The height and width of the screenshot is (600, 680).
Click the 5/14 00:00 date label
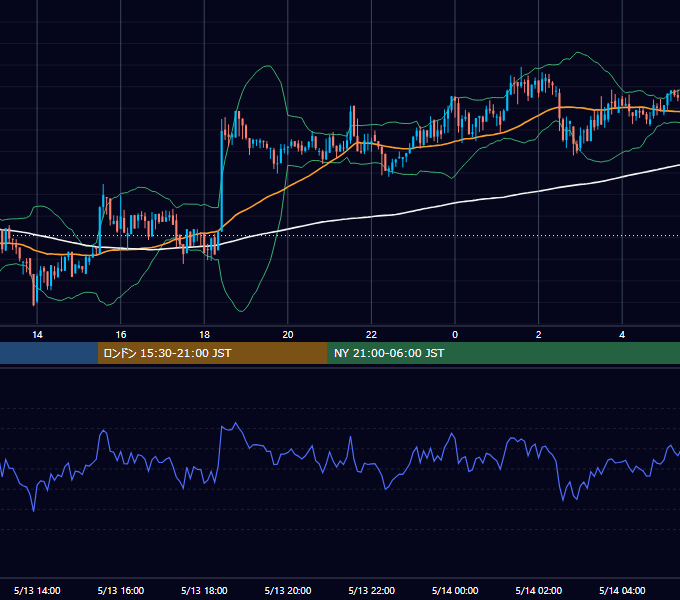(x=455, y=590)
